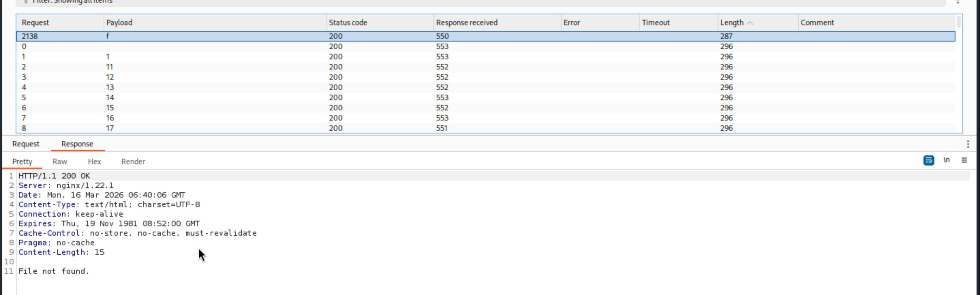Select request 2138 row with payload f
980x295 pixels.
pos(228,36)
